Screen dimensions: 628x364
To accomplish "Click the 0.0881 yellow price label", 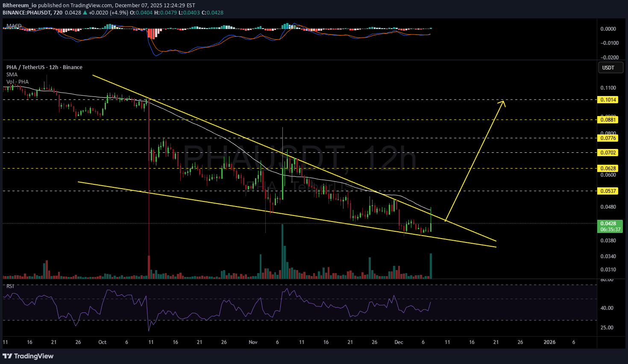I will pyautogui.click(x=608, y=120).
